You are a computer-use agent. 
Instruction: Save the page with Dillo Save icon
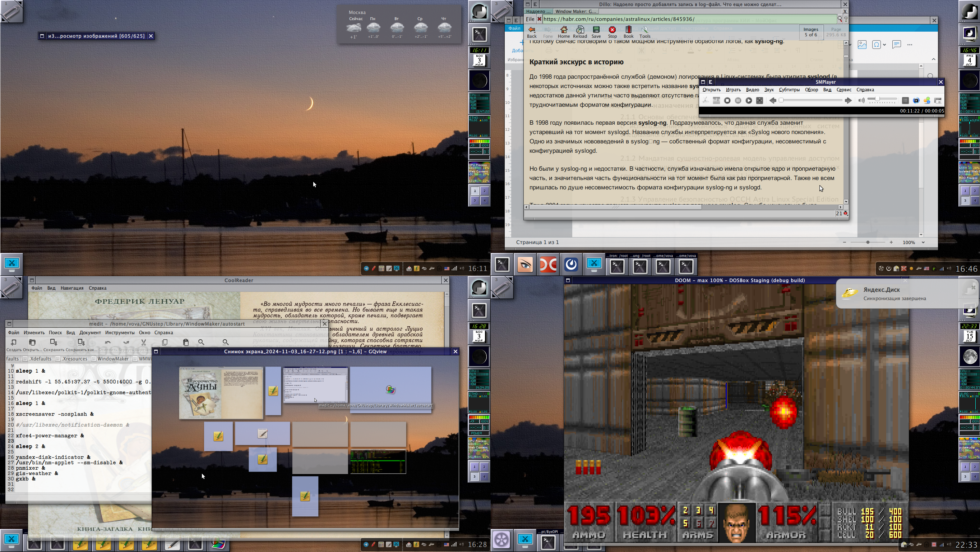(596, 32)
